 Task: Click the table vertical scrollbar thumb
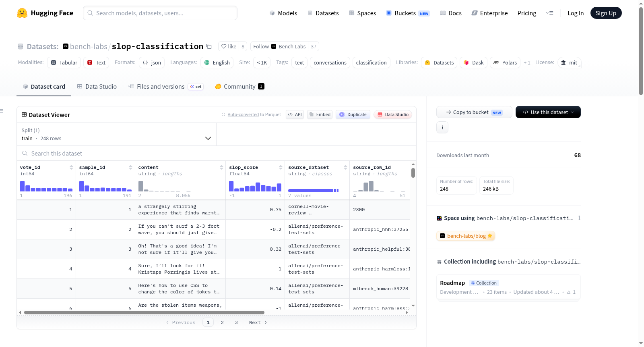tap(413, 173)
